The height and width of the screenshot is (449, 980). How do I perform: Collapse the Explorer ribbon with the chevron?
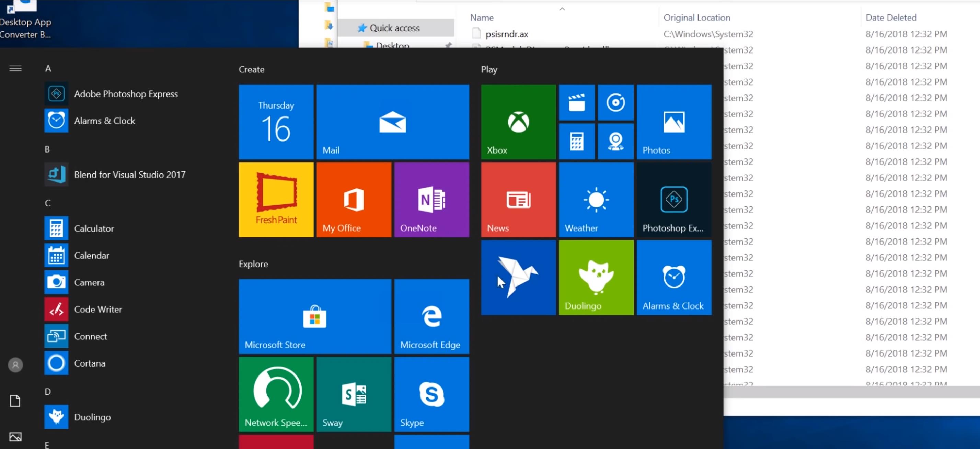click(x=562, y=9)
